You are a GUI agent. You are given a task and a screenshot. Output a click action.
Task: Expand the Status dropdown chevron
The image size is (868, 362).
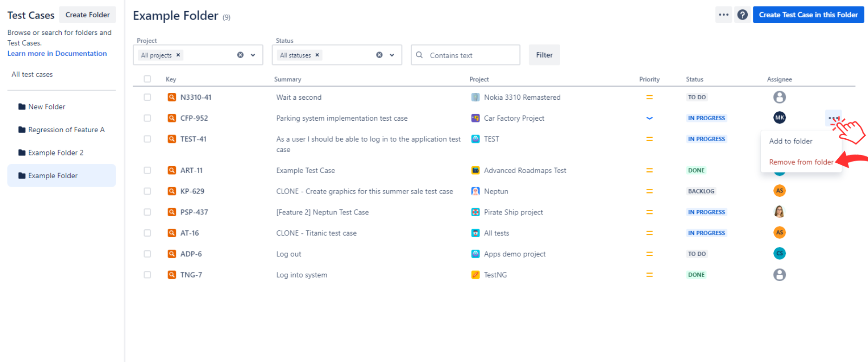(x=392, y=55)
